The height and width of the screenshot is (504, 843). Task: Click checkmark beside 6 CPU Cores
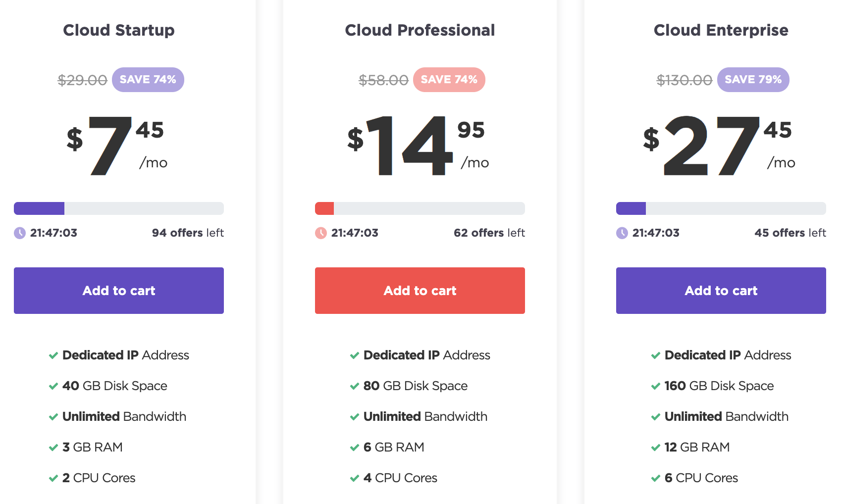coord(656,478)
